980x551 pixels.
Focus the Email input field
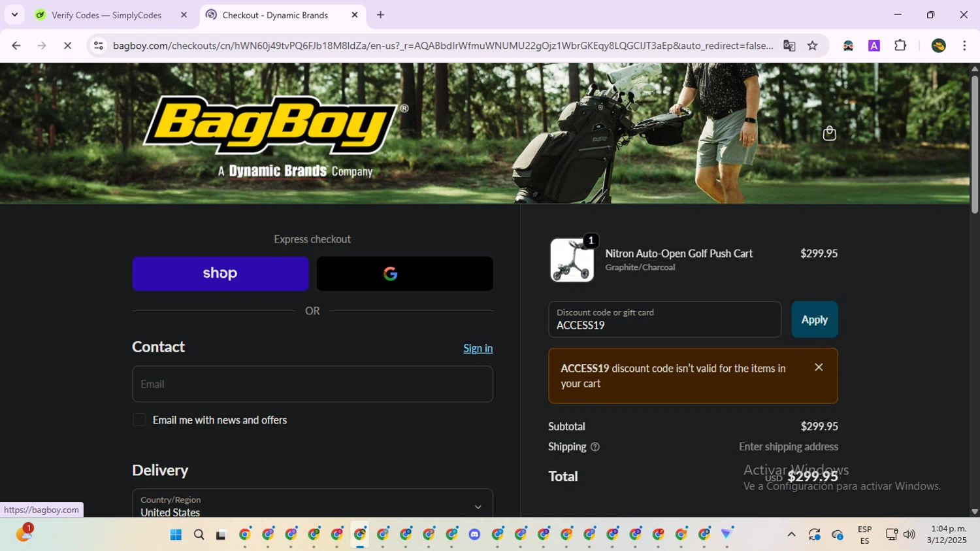pyautogui.click(x=312, y=384)
